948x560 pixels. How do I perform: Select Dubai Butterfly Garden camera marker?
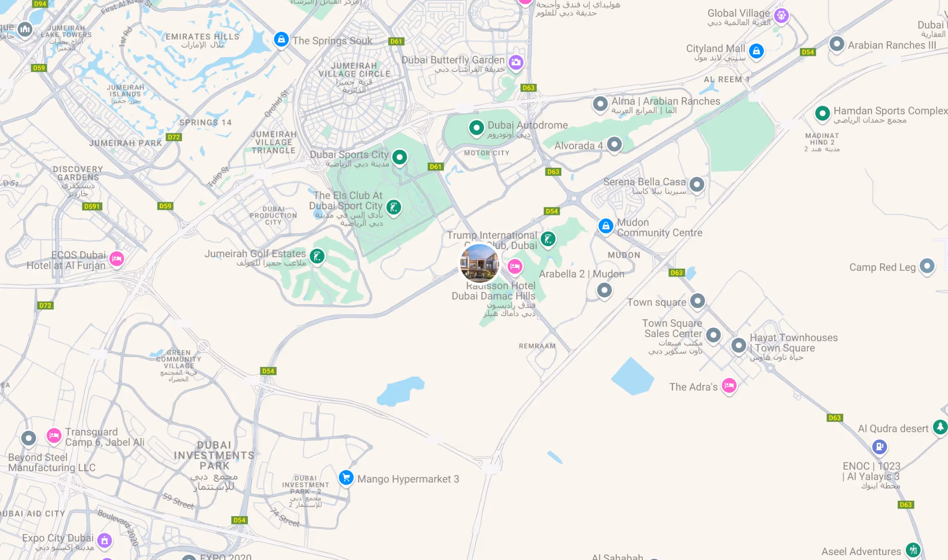coord(516,63)
